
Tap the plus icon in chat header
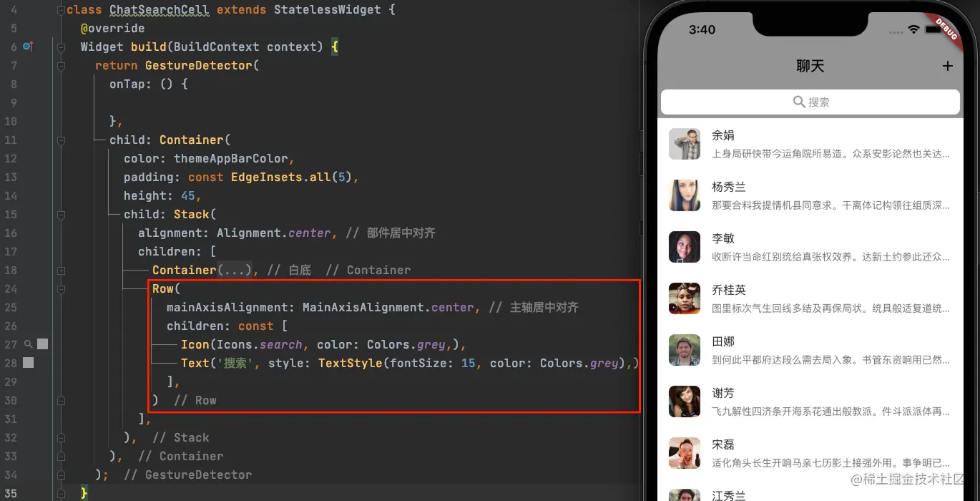click(948, 66)
